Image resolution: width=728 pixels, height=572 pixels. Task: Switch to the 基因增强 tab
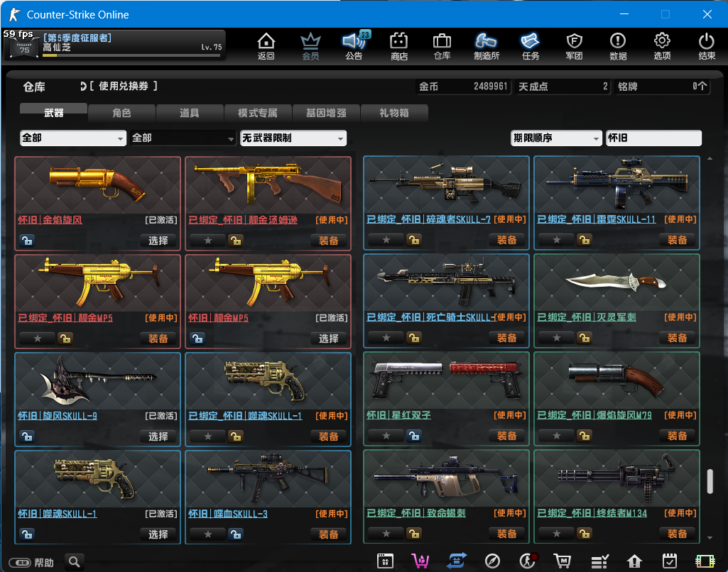[326, 112]
